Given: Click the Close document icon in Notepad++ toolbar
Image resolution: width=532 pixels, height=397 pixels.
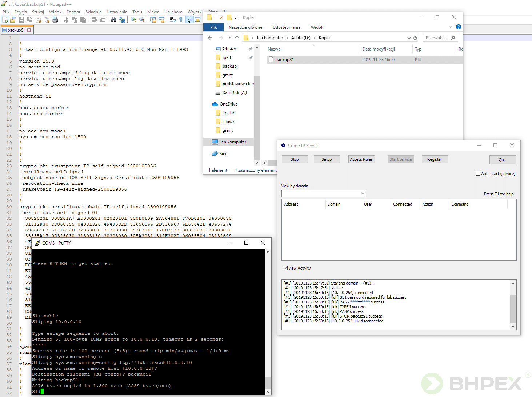Looking at the screenshot, I should pyautogui.click(x=38, y=20).
